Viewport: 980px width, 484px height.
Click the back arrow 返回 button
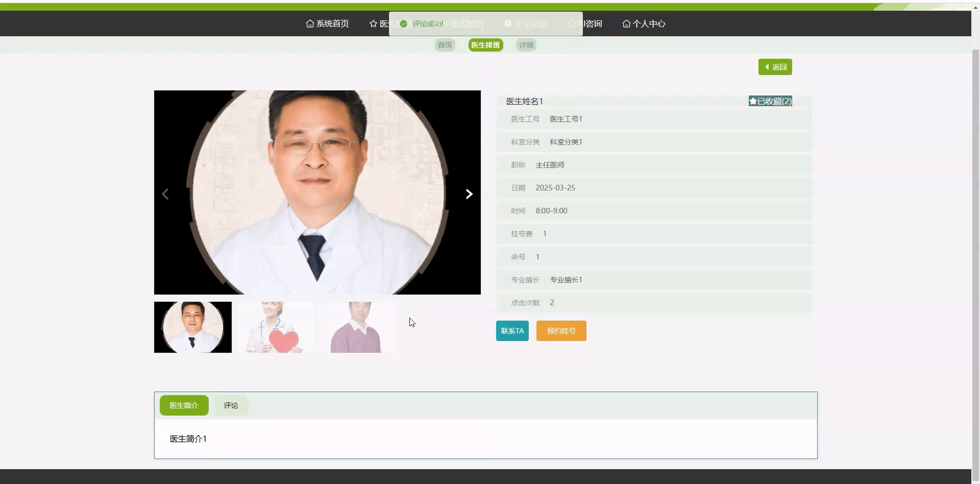[775, 67]
